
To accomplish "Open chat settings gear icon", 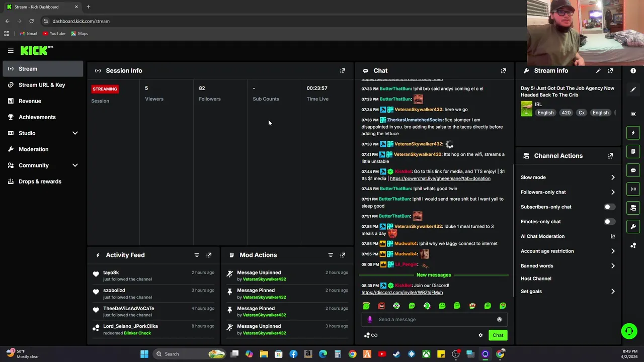I will point(480,335).
